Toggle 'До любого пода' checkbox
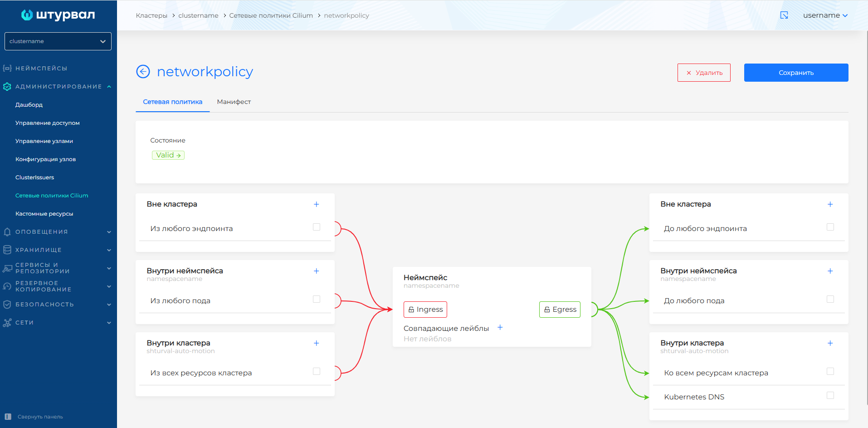The width and height of the screenshot is (868, 428). [830, 299]
